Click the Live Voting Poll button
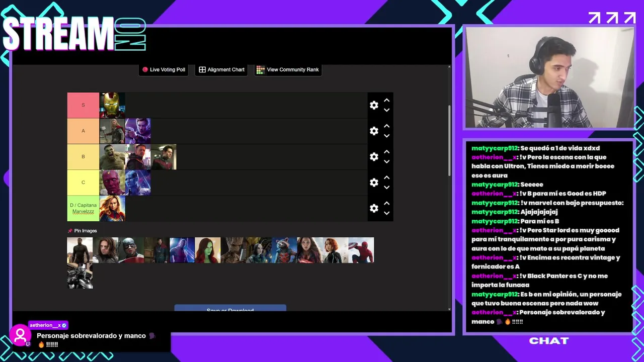644x362 pixels. point(164,70)
